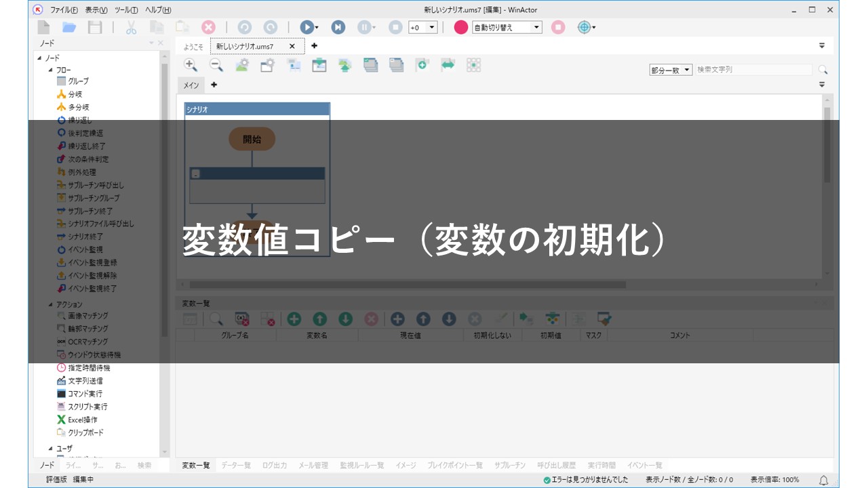Click the Step execution button
The height and width of the screenshot is (488, 868).
tap(338, 27)
